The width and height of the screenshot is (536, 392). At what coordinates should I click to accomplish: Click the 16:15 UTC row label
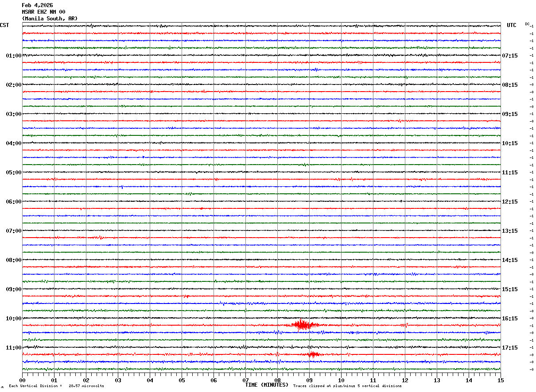(509, 319)
